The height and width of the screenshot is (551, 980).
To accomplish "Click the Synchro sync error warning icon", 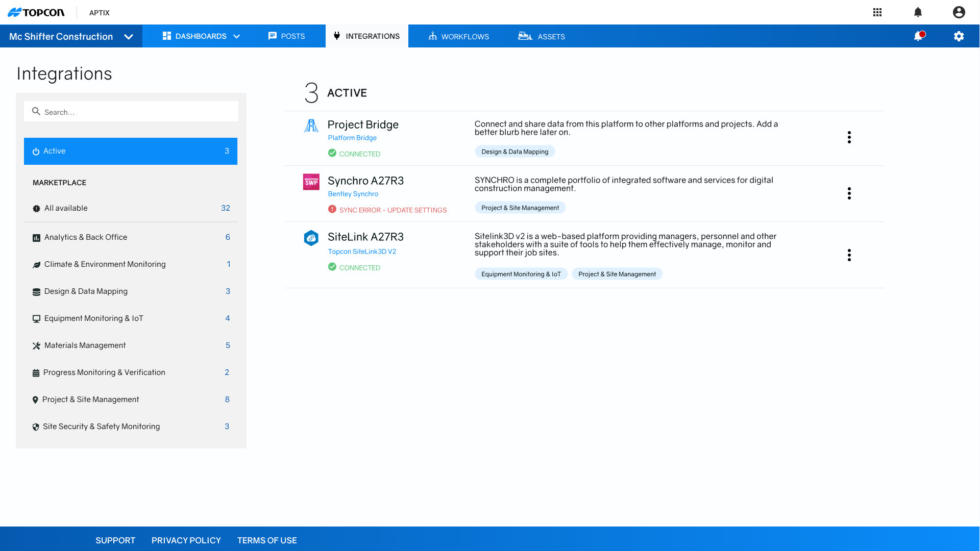I will 332,209.
